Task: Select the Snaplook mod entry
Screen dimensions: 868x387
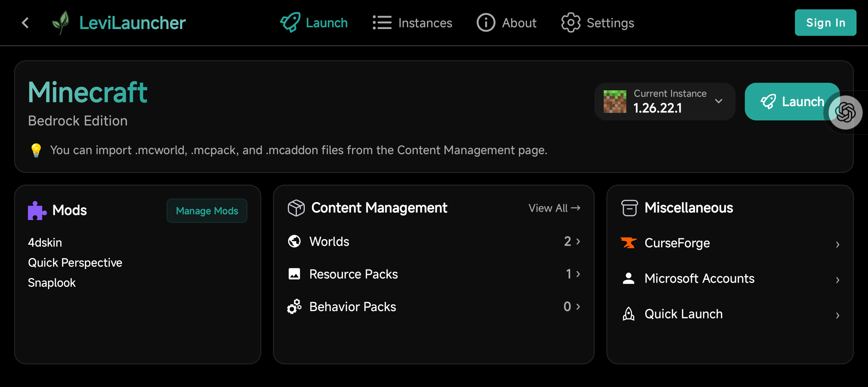Action: [x=52, y=283]
